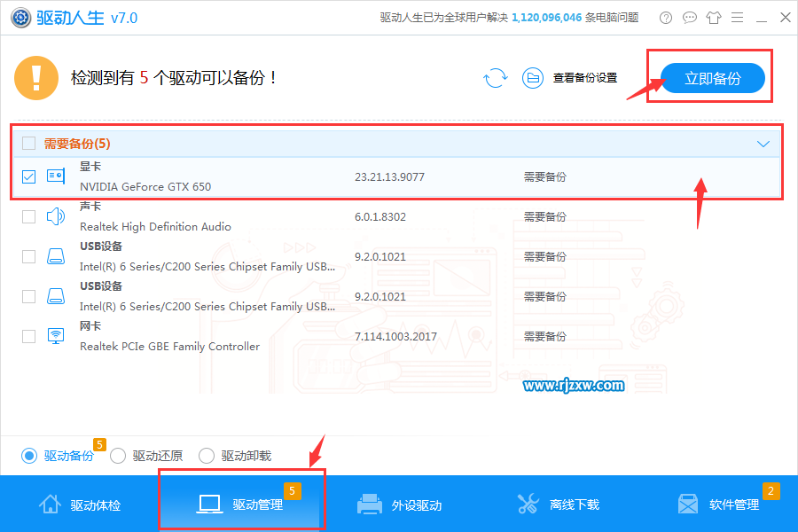Click the 驱动管理 laptop icon
This screenshot has width=798, height=532.
coord(209,504)
